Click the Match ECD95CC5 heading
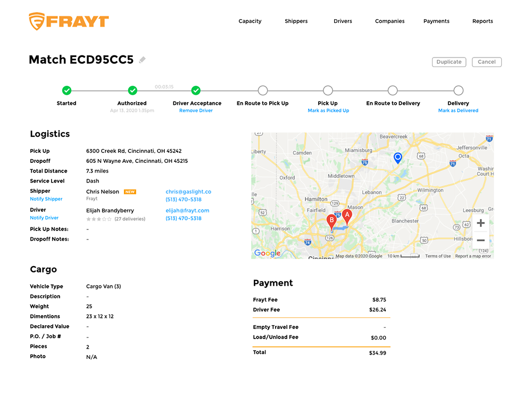The height and width of the screenshot is (404, 532). (x=81, y=60)
